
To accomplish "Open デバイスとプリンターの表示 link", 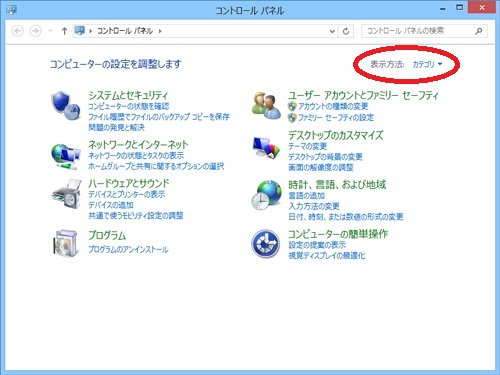I will [127, 194].
